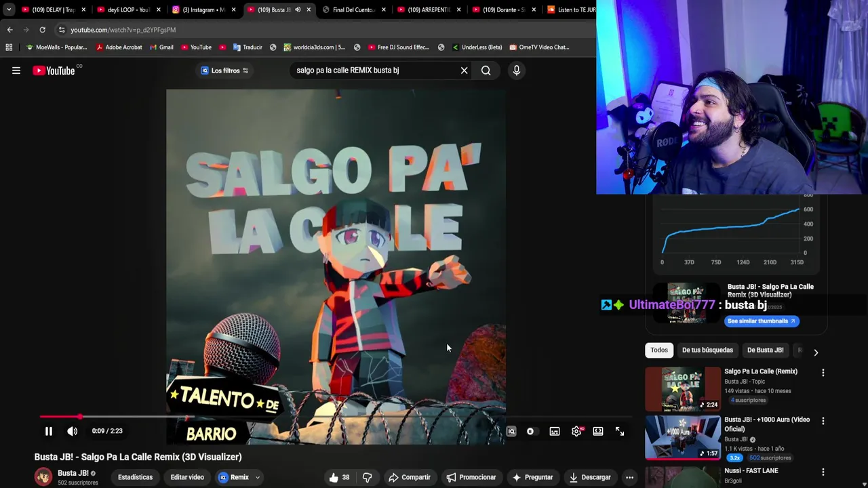Open Salgo Pa La Calle (Remix) thumbnail

coord(683,389)
